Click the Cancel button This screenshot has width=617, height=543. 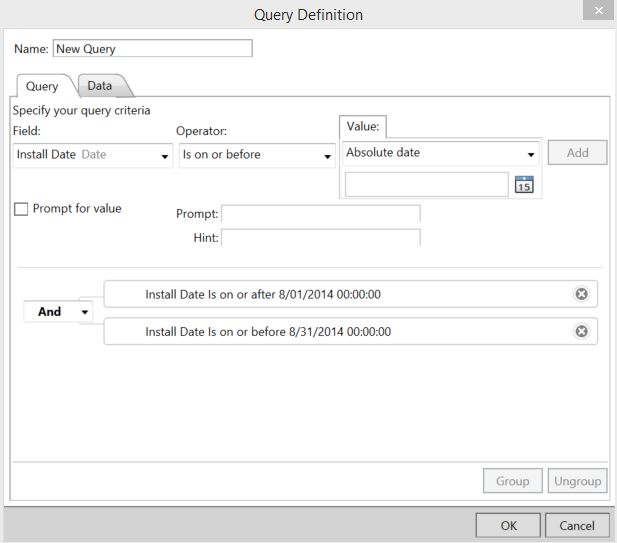pyautogui.click(x=577, y=525)
